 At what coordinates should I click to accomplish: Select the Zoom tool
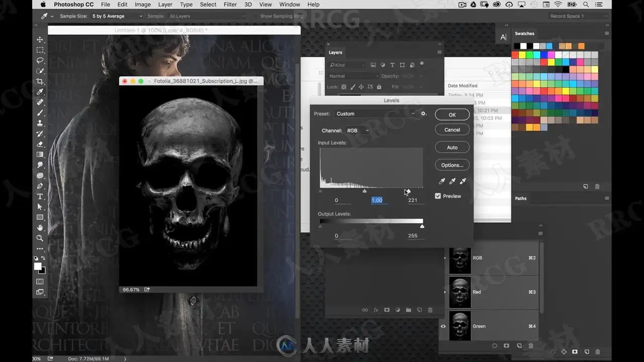click(40, 238)
